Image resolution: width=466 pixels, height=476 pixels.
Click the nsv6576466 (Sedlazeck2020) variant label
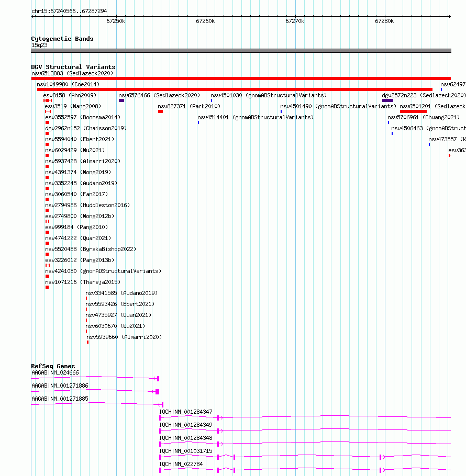(x=159, y=95)
